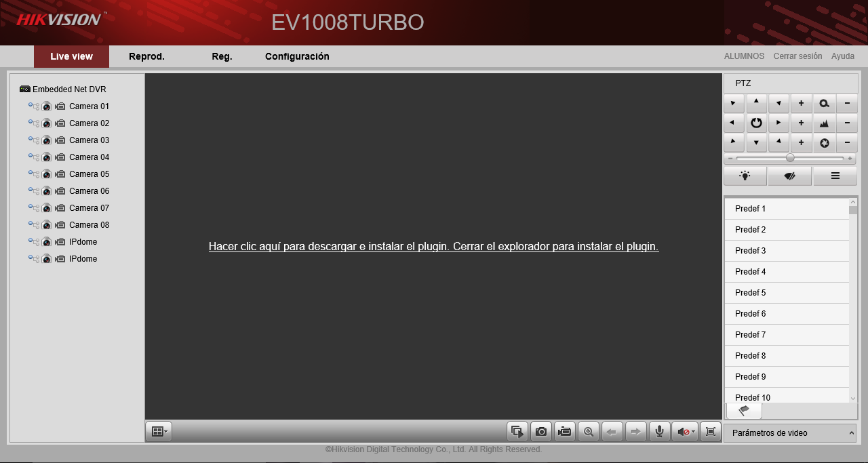Zoom in with the PTZ zoom plus
The width and height of the screenshot is (868, 463).
(x=801, y=104)
